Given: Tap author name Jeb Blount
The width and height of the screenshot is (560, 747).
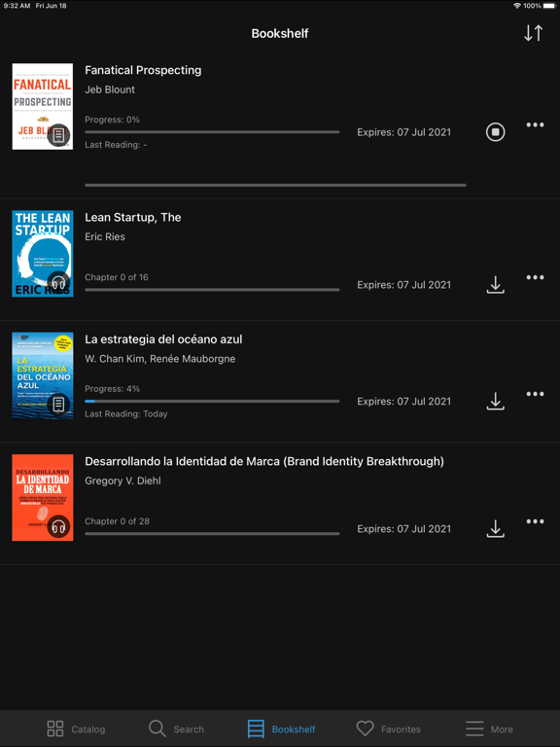Looking at the screenshot, I should (x=110, y=89).
